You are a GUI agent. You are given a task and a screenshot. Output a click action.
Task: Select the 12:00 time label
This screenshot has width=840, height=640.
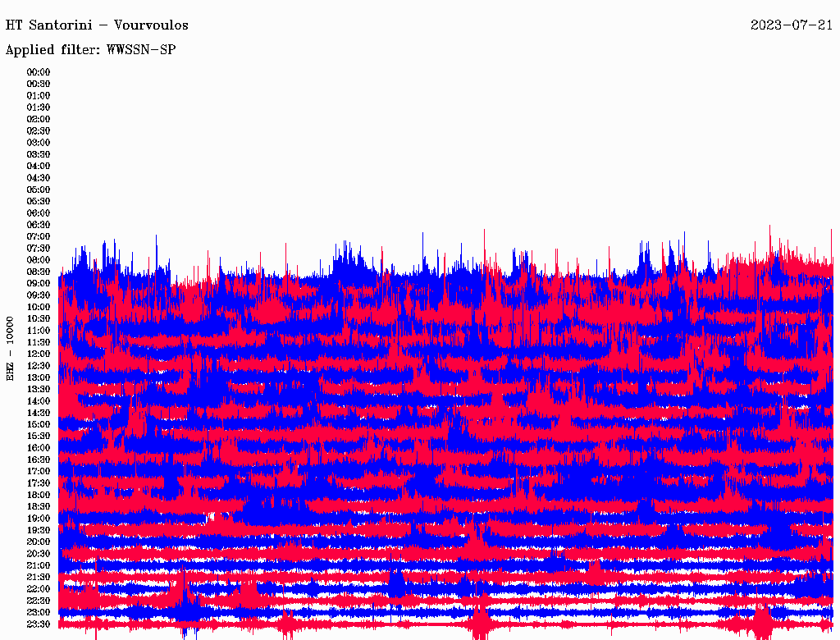(x=39, y=354)
